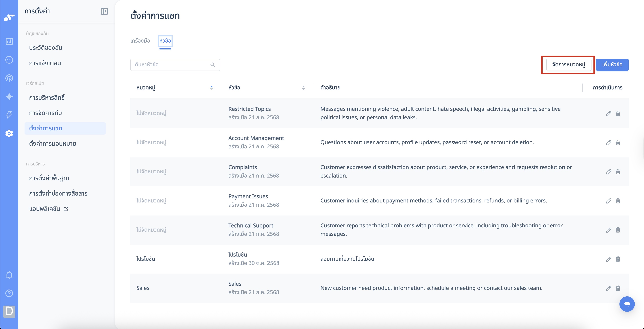
Task: Edit the Complaints topic
Action: coord(609,172)
